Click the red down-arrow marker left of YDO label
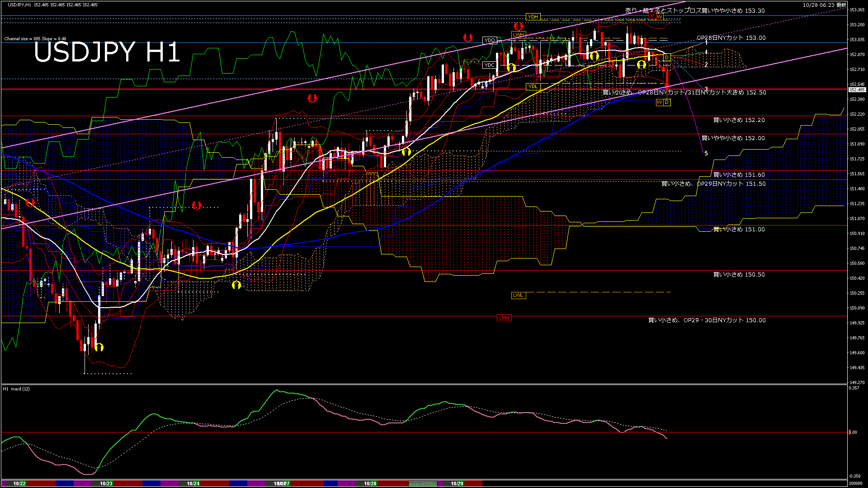The height and width of the screenshot is (488, 868). tap(467, 38)
